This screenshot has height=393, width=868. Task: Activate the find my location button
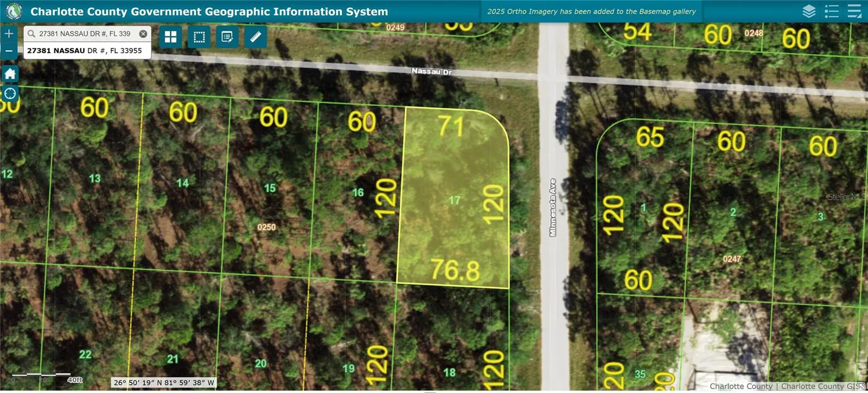click(10, 93)
